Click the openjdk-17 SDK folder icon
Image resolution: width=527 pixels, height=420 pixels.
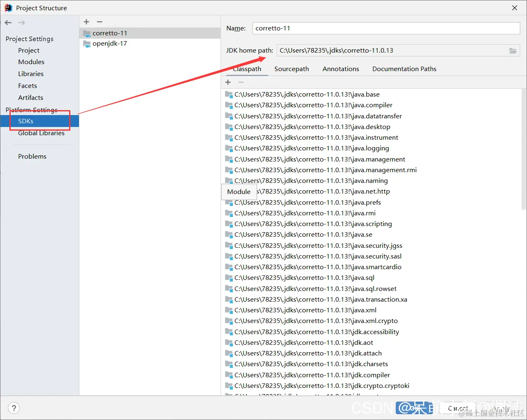tap(87, 44)
